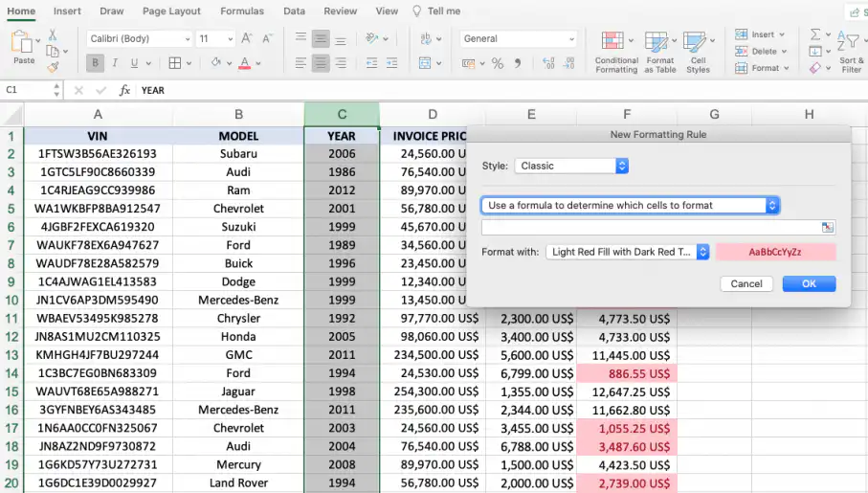Screen dimensions: 868x493
Task: Increase indent
Action: [x=391, y=63]
